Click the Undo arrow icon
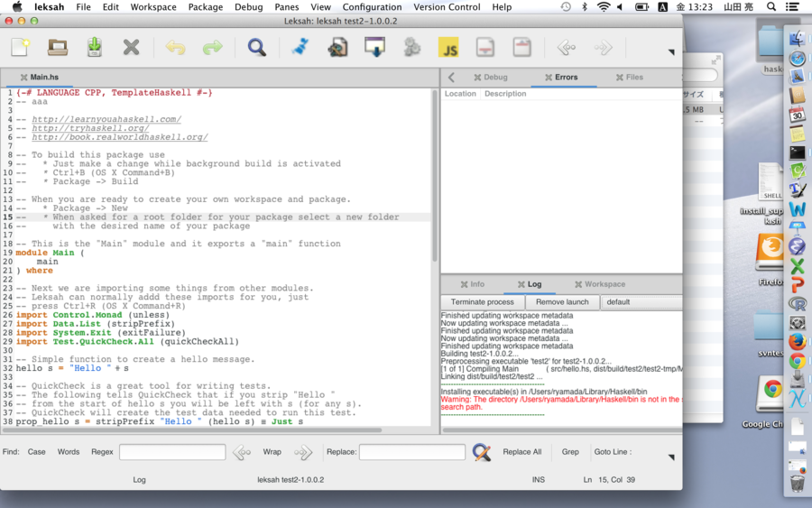The image size is (812, 508). 176,48
